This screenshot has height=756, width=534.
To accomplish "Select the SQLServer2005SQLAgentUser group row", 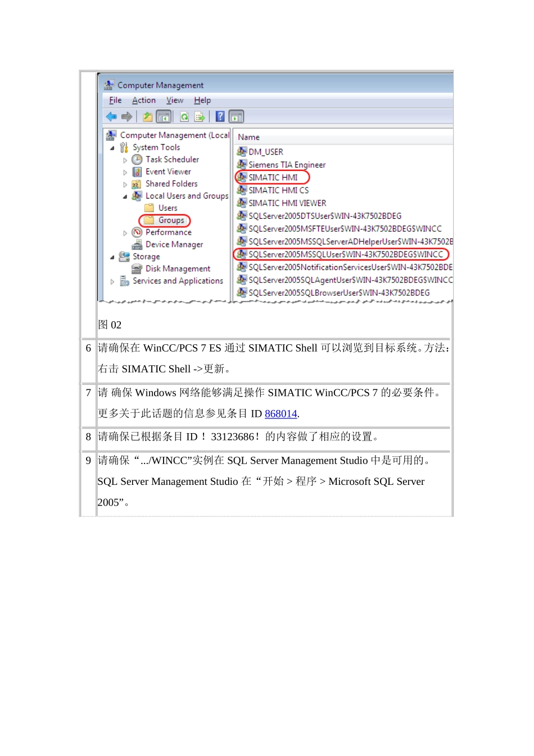I will (x=351, y=280).
